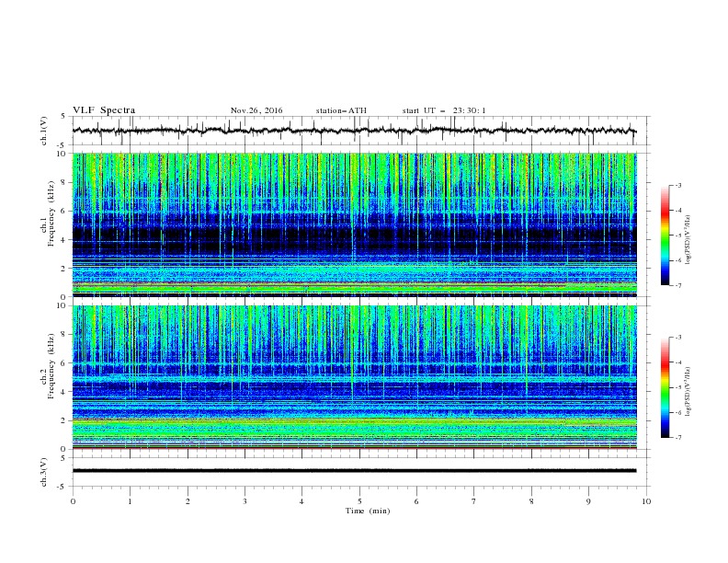Screen dimensions: 728x563
Task: Click the "8" tick on ch.2 frequency axis
Action: 64,335
